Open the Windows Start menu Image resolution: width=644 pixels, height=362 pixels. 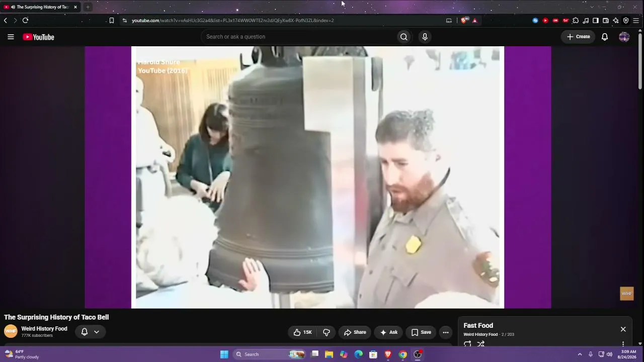(x=224, y=354)
